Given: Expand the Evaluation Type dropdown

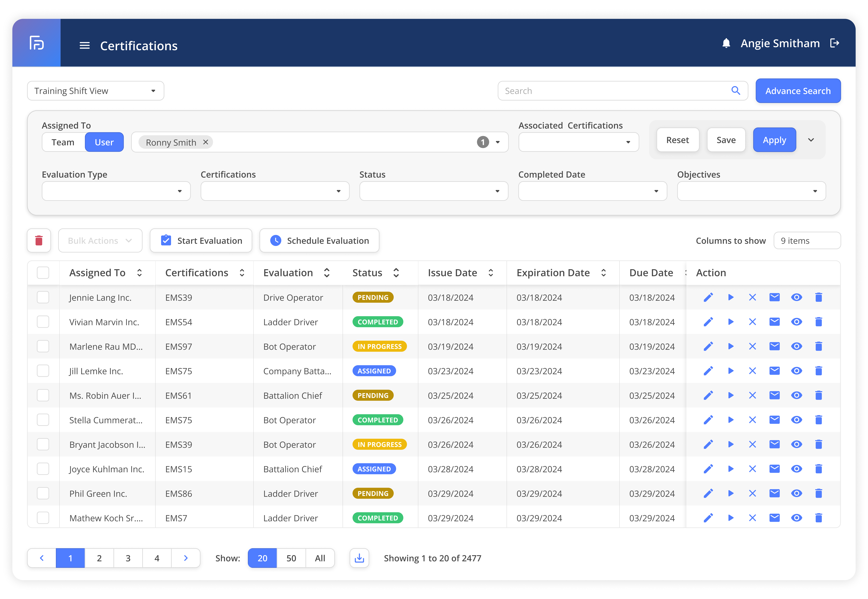Looking at the screenshot, I should (116, 191).
